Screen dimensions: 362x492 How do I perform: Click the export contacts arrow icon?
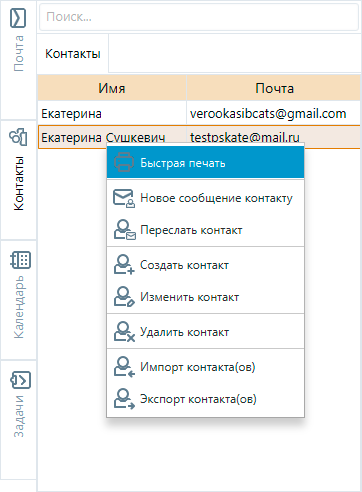tap(124, 399)
